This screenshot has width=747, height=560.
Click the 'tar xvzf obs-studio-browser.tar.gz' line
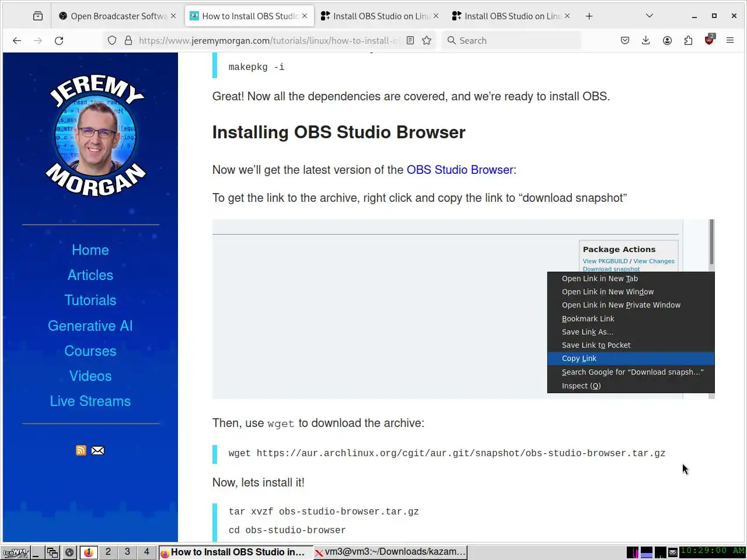point(323,512)
